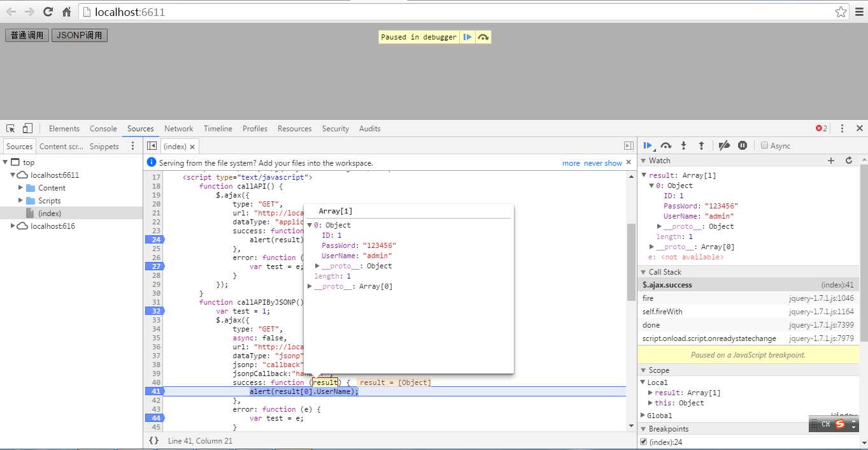Select the 'self.fireWith' call stack frame
This screenshot has height=450, width=868.
[x=748, y=312]
